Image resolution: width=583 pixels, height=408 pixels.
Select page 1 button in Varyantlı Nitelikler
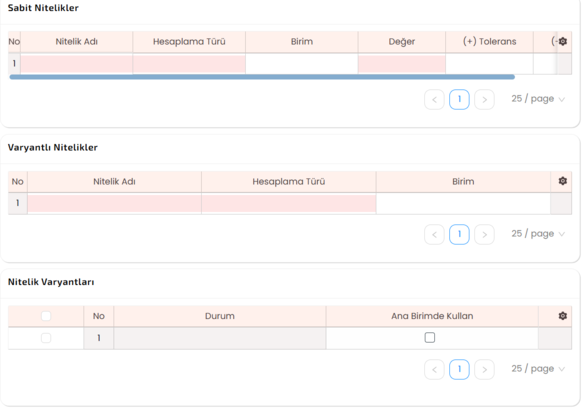[x=459, y=234]
